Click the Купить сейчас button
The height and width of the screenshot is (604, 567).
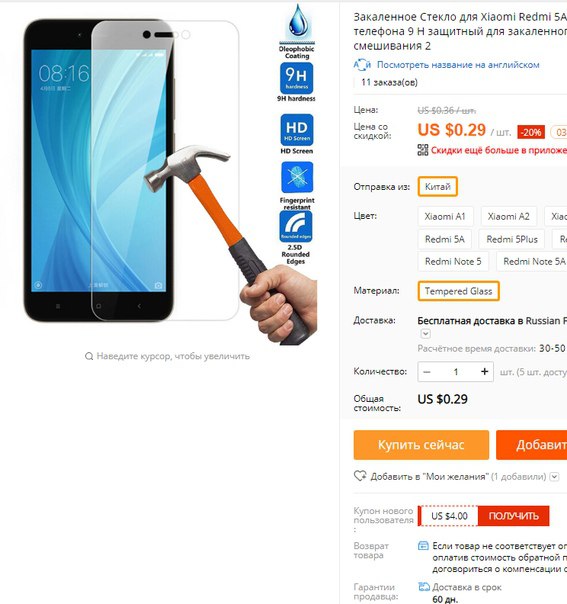[421, 445]
